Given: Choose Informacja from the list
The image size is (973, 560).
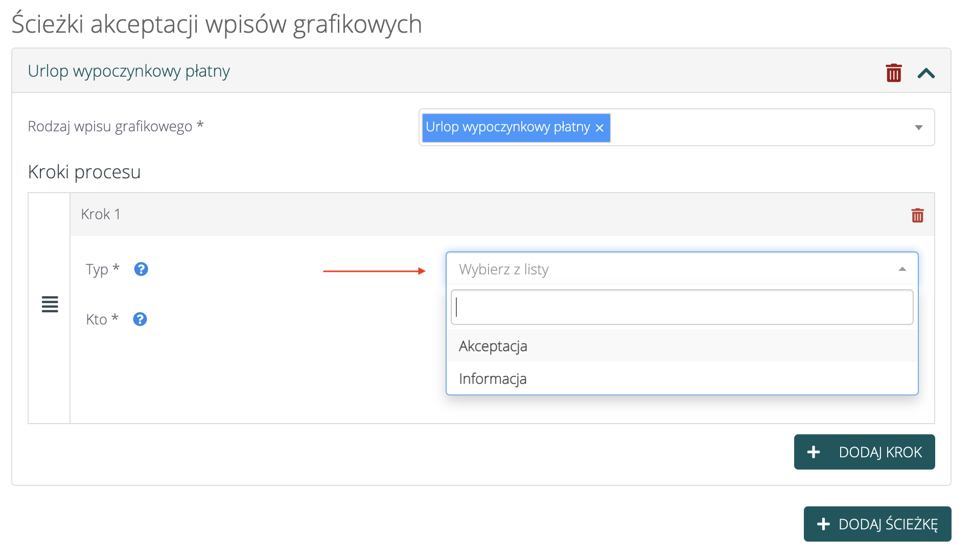Looking at the screenshot, I should pyautogui.click(x=493, y=379).
